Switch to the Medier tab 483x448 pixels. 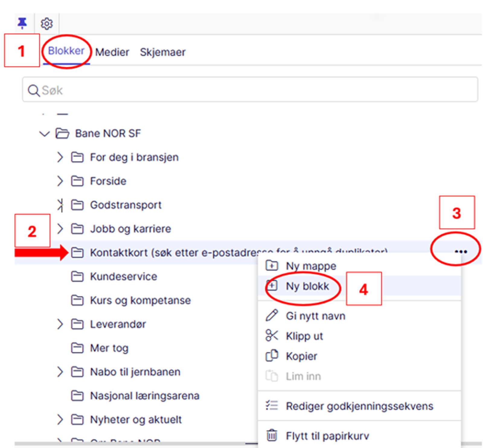point(112,52)
